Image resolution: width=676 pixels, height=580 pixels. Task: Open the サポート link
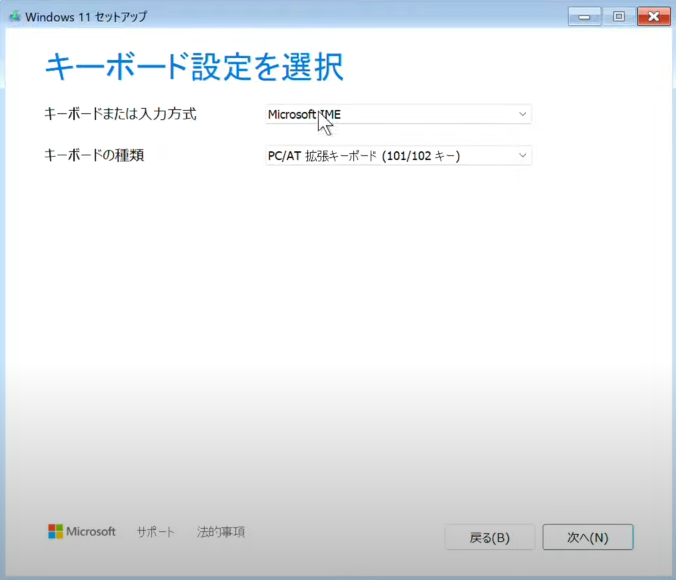[156, 532]
